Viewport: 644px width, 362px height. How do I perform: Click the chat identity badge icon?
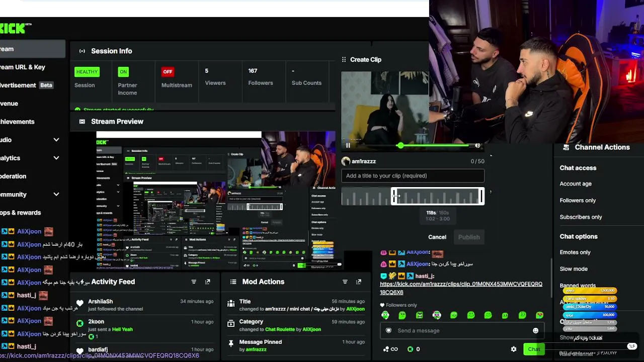[388, 330]
